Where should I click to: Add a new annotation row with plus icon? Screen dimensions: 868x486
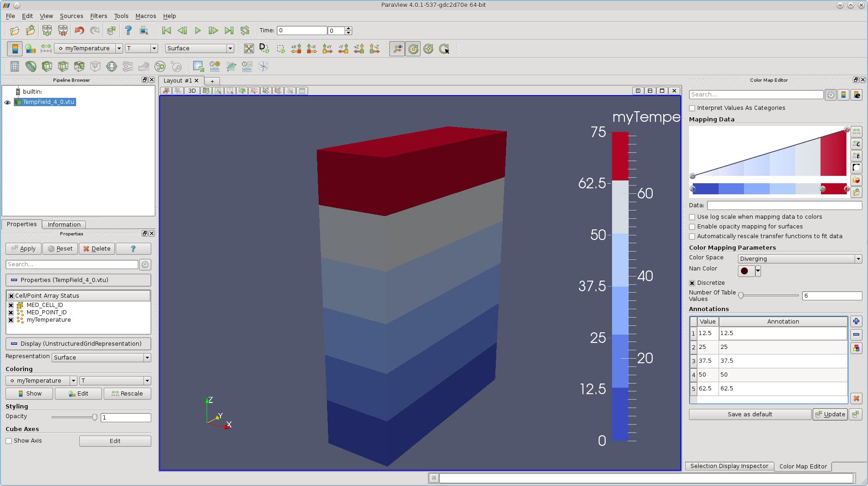click(x=856, y=321)
